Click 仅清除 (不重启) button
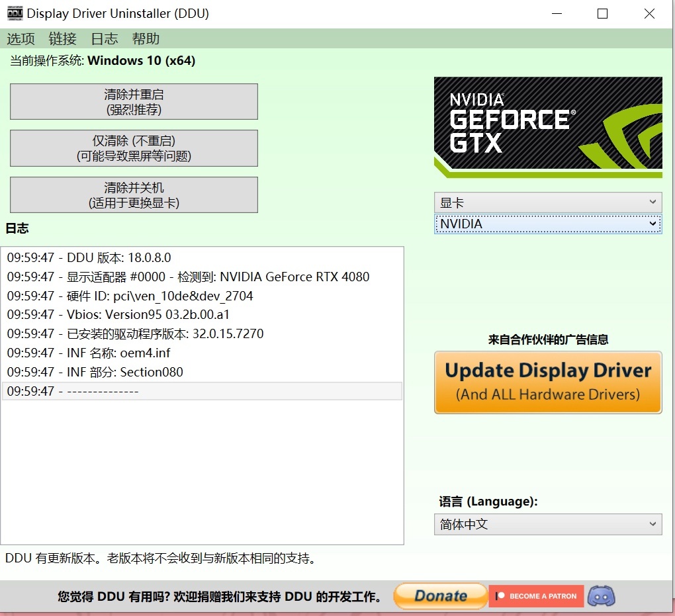675x616 pixels. tap(134, 148)
